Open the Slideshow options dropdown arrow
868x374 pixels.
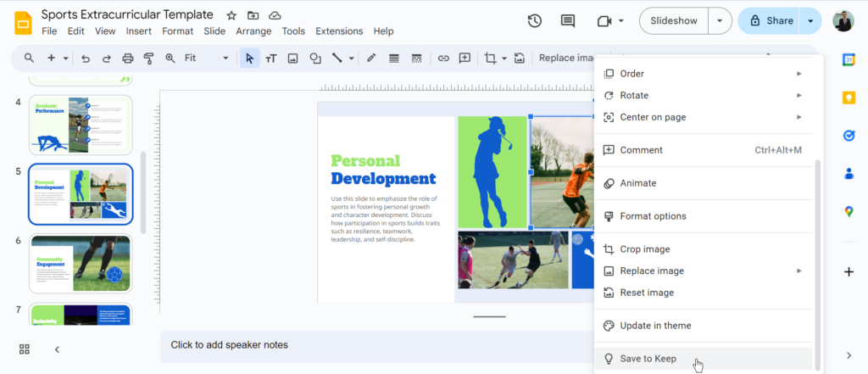[x=720, y=21]
